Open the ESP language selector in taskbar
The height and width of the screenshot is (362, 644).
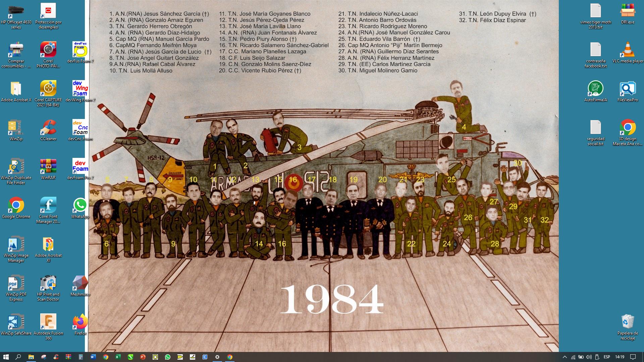[x=607, y=357]
